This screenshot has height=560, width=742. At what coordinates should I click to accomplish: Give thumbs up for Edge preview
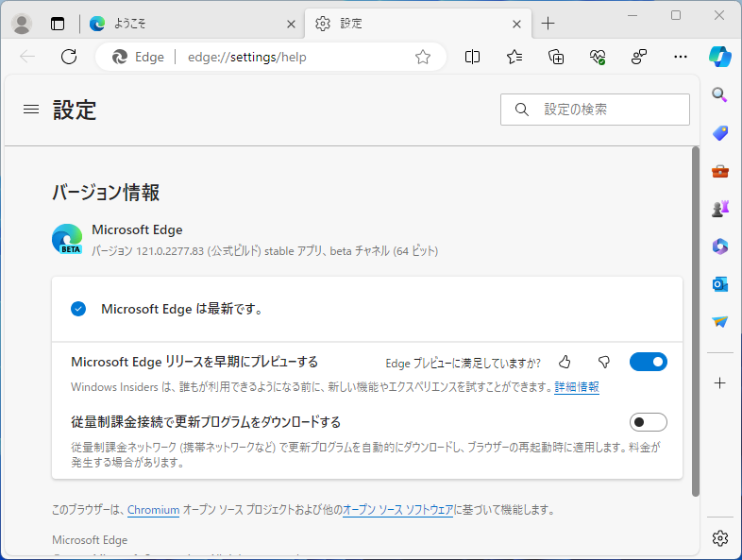tap(565, 362)
